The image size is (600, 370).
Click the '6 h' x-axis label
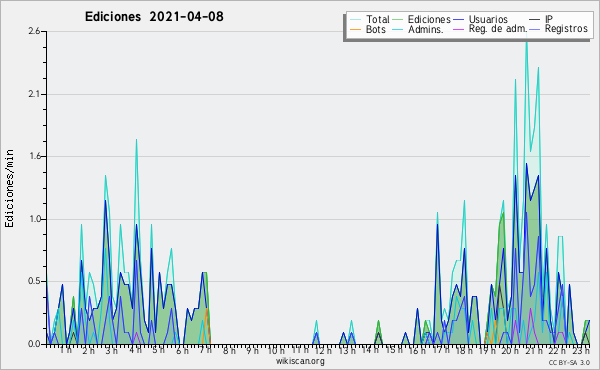tap(182, 350)
